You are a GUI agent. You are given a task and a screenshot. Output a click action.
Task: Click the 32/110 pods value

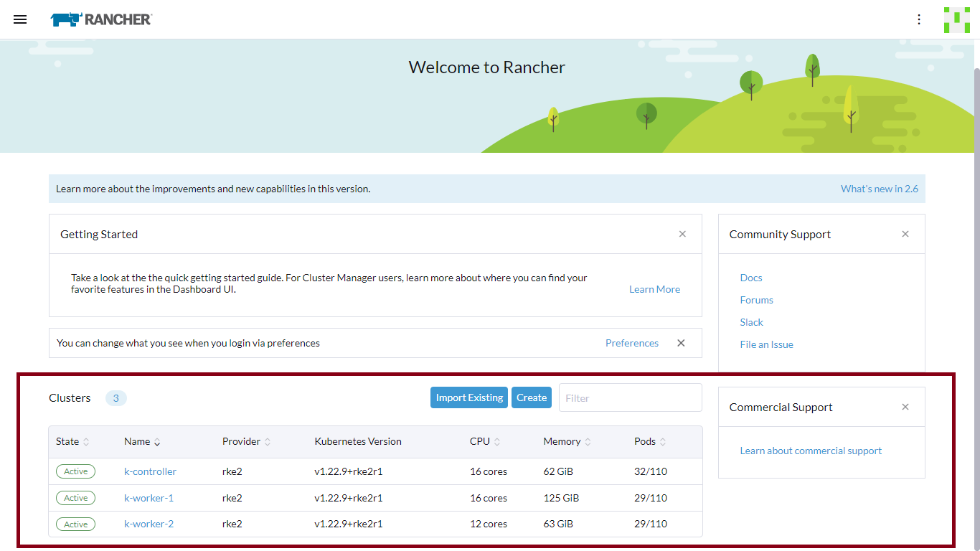click(x=651, y=471)
